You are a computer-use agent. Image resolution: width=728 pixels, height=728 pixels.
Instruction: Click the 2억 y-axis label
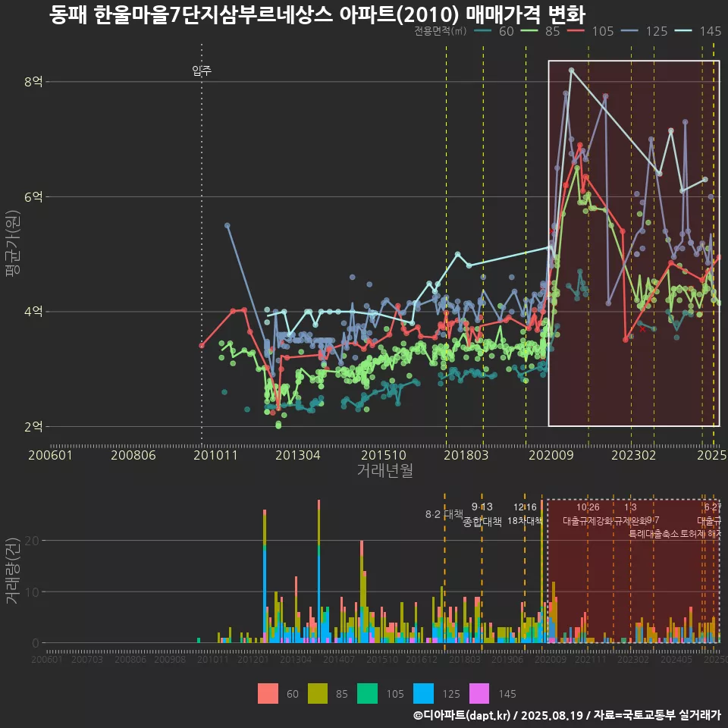pos(33,426)
